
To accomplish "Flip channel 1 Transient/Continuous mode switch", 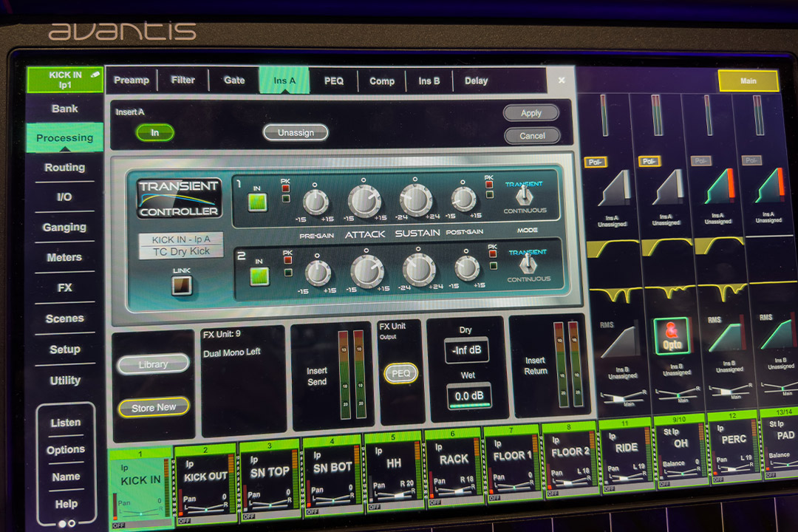I will (x=524, y=196).
